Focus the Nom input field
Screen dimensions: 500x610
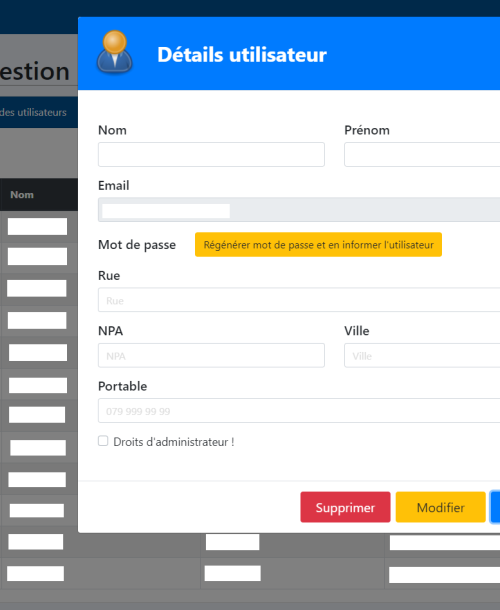[211, 154]
